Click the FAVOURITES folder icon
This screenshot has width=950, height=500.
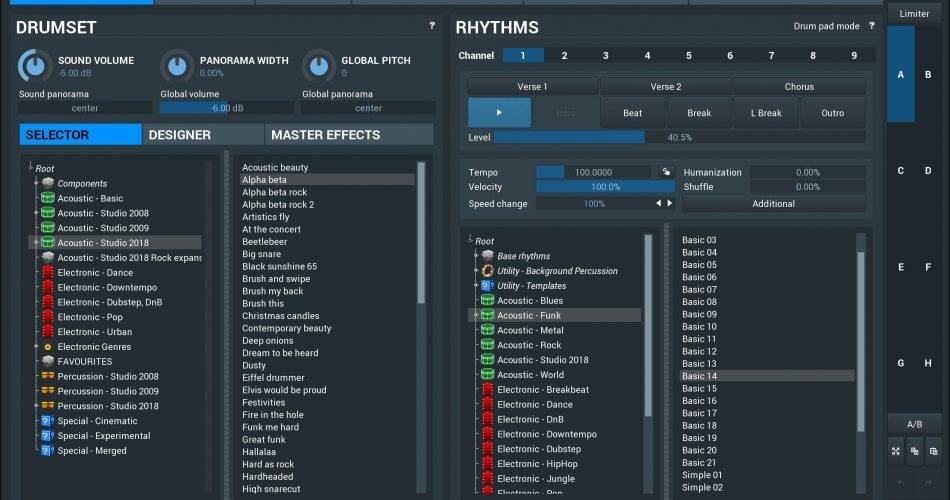(x=48, y=361)
